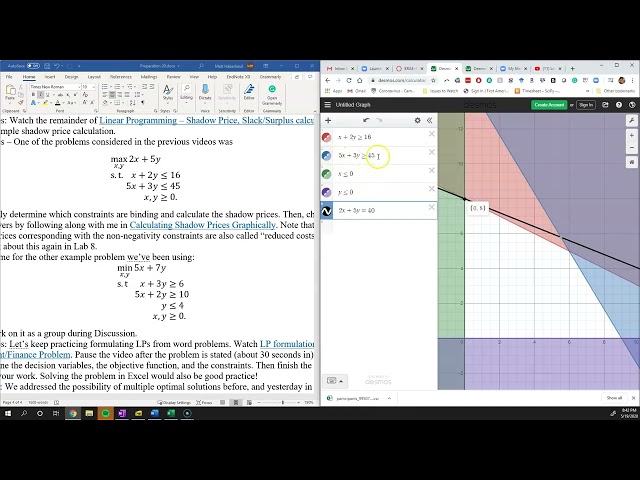The width and height of the screenshot is (640, 480).
Task: Click the Word zoom slider
Action: [280, 402]
